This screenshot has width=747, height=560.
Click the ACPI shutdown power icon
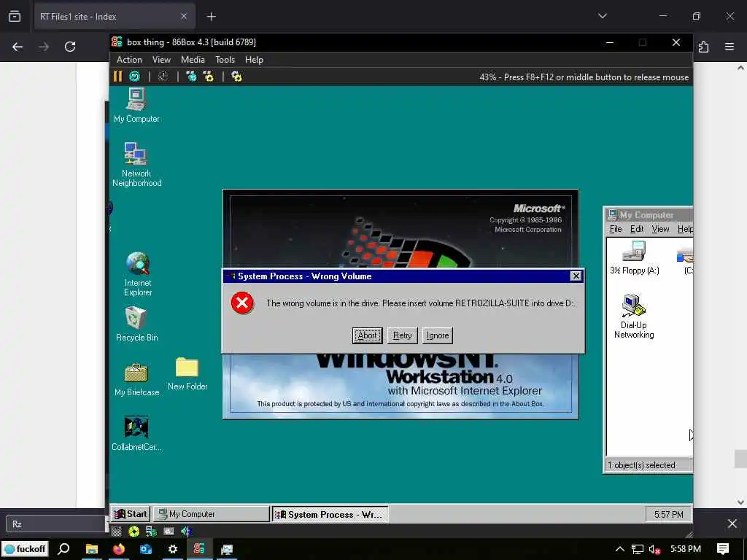coord(163,76)
